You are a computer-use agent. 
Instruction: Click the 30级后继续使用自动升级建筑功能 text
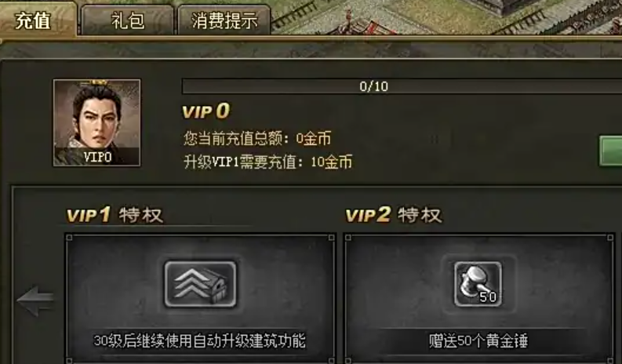(x=199, y=341)
